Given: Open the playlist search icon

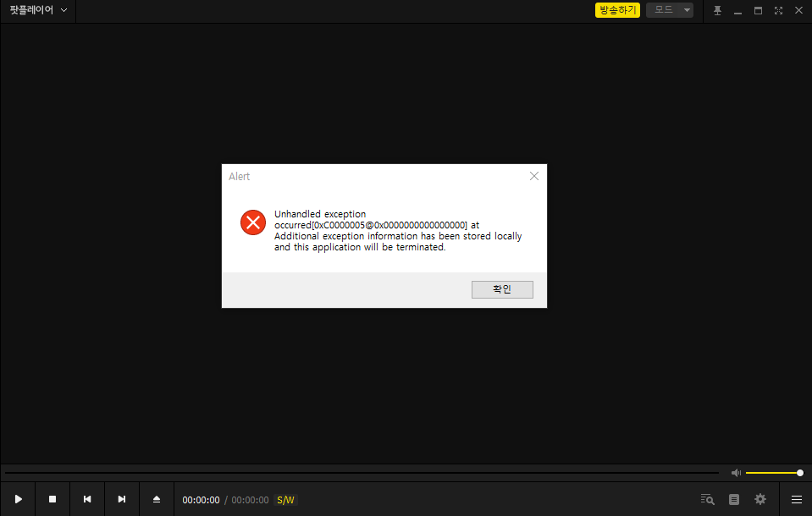Looking at the screenshot, I should click(707, 499).
